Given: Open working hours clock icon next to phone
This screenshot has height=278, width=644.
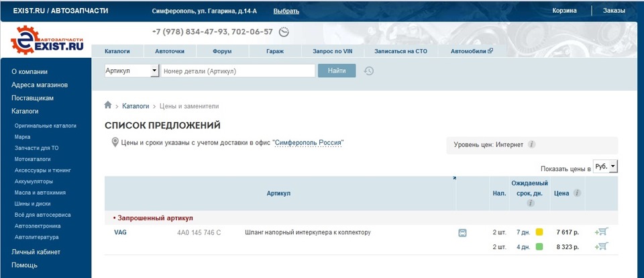Looking at the screenshot, I should [284, 32].
